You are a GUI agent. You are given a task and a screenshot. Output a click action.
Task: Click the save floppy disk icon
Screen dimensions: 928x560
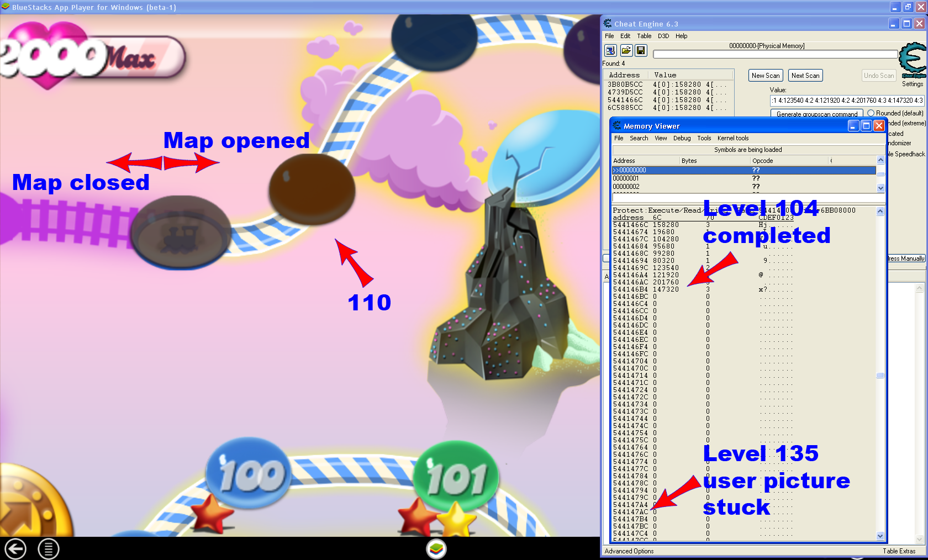click(641, 51)
